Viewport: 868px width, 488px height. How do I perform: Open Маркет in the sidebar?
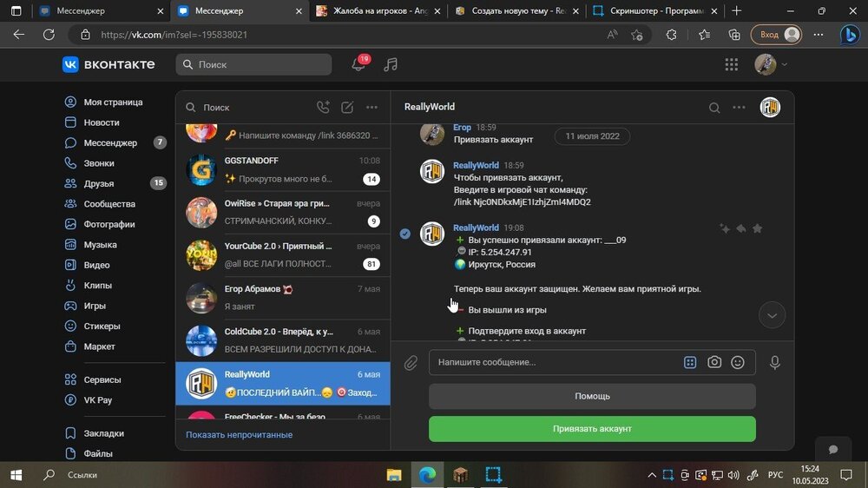(x=99, y=346)
